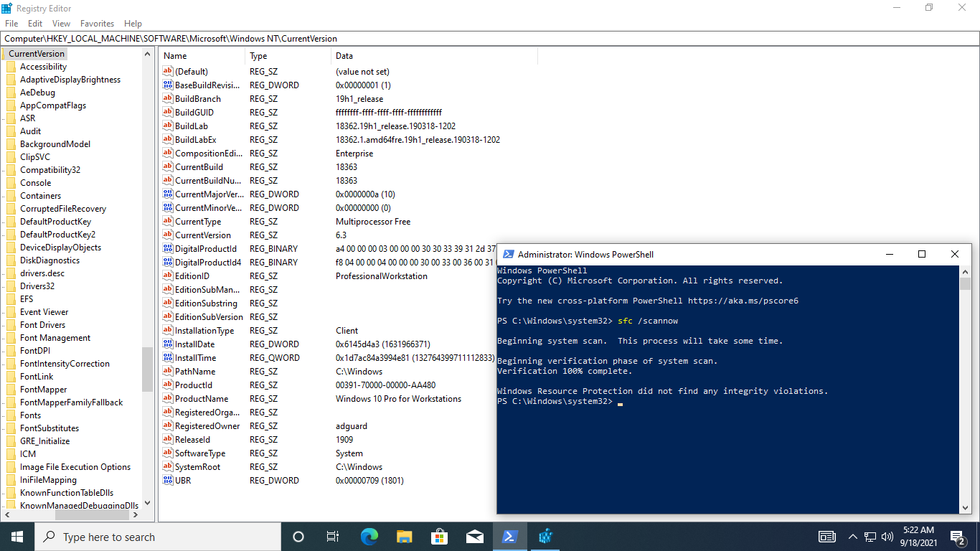Image resolution: width=980 pixels, height=551 pixels.
Task: Click the Registry Editor title bar icon
Action: tap(7, 8)
